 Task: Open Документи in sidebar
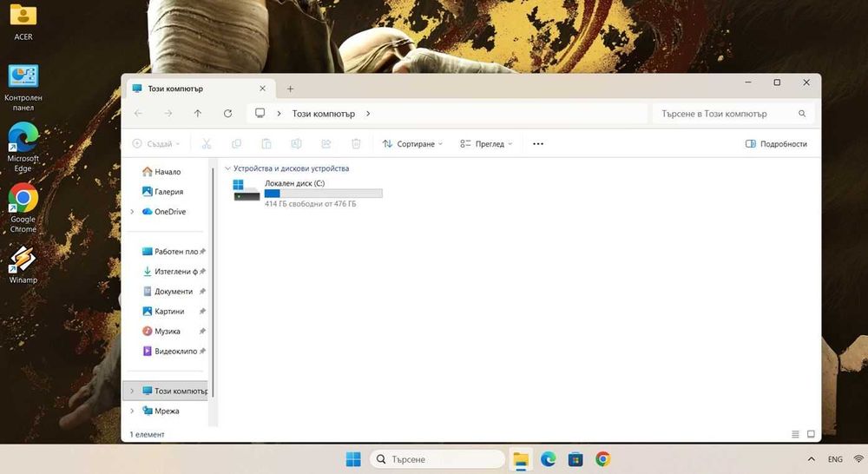pyautogui.click(x=168, y=292)
